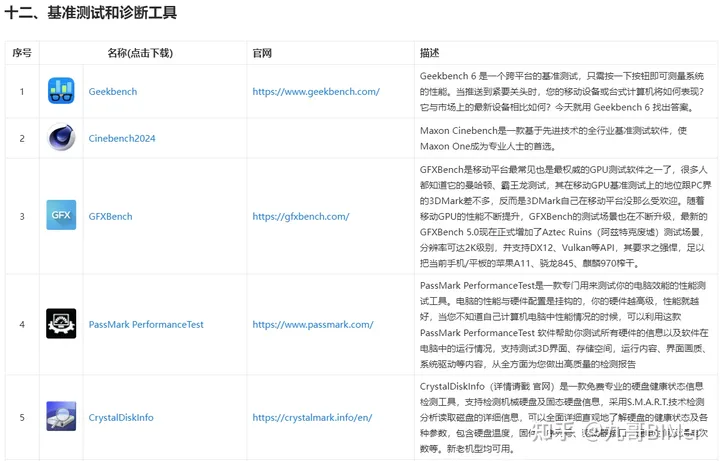Click the Geekbench app icon
Viewport: 720px width, 461px height.
pos(61,91)
